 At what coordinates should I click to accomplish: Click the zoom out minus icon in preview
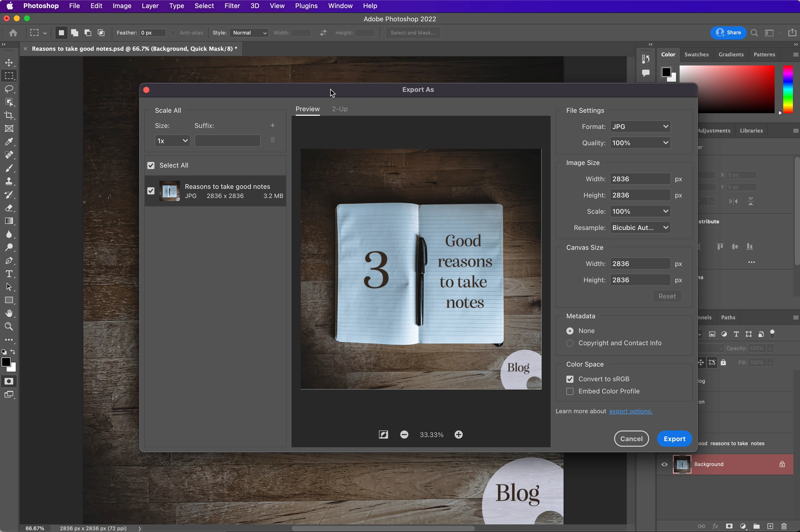click(x=404, y=435)
